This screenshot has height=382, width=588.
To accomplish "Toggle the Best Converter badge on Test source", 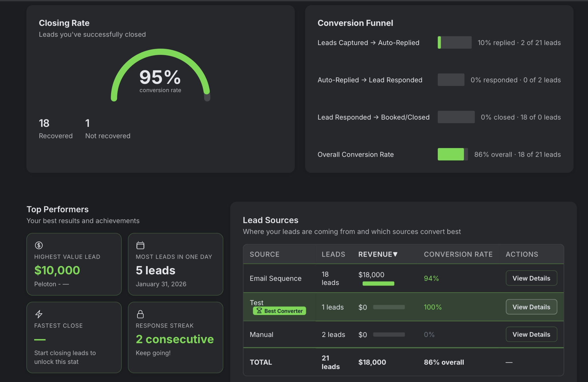I will click(x=279, y=311).
